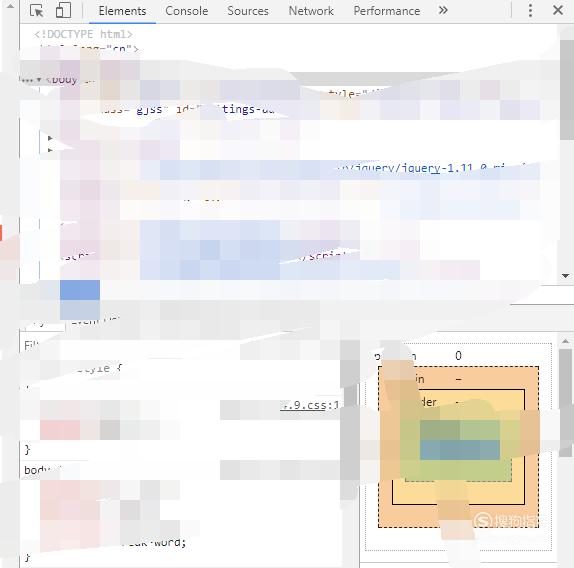574x568 pixels.
Task: Toggle the device toolbar icon
Action: click(x=63, y=11)
